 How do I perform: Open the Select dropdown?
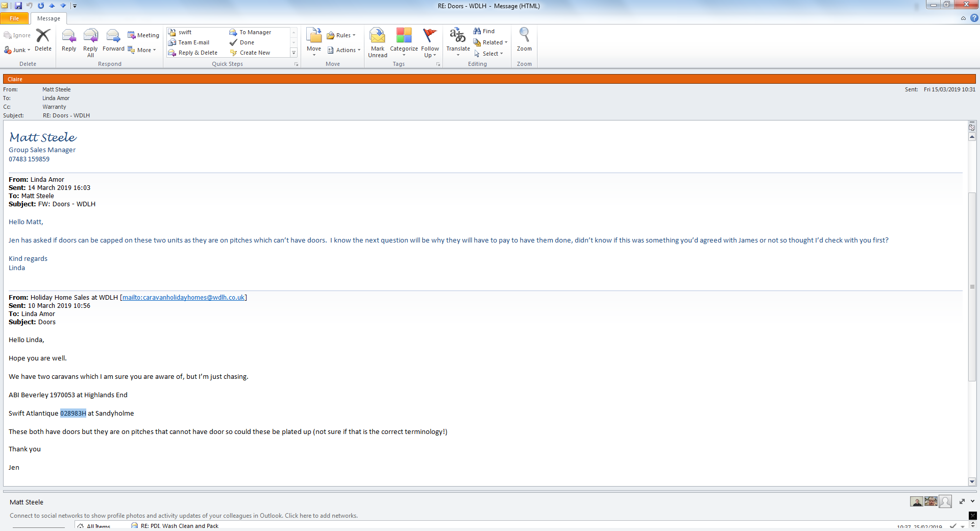click(x=488, y=54)
